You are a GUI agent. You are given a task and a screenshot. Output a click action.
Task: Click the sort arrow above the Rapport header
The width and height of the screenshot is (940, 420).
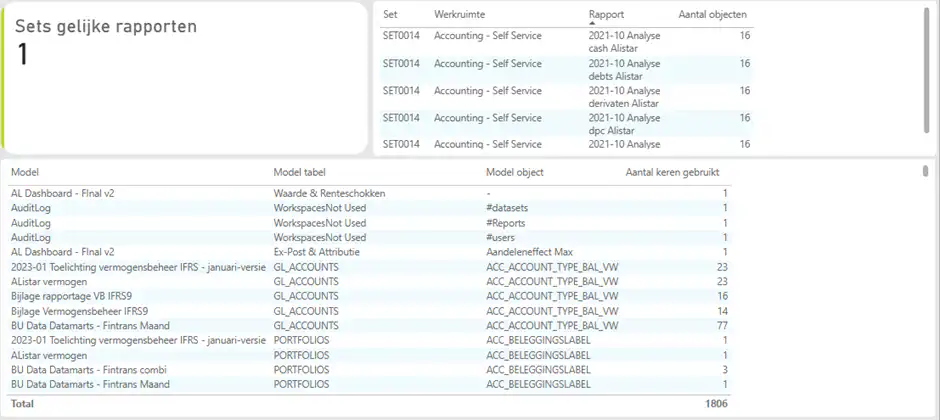(594, 23)
